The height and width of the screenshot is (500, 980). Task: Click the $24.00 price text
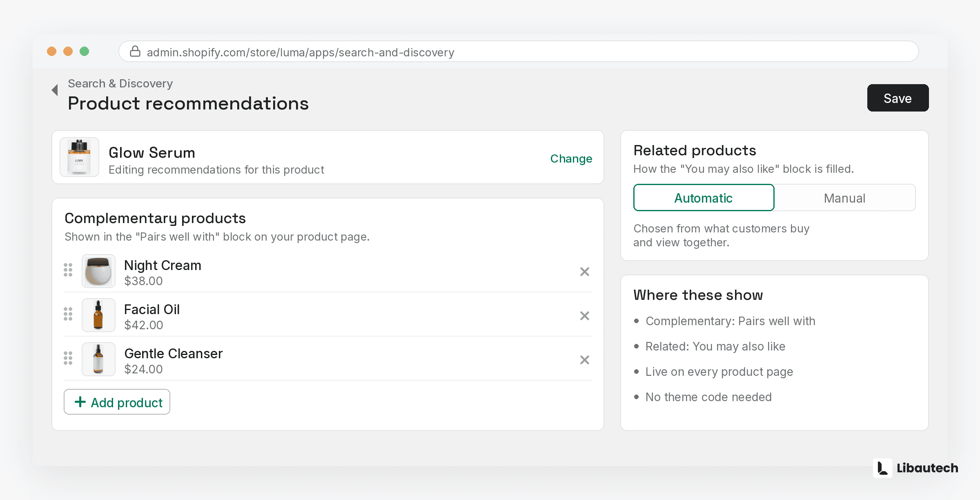coord(143,369)
